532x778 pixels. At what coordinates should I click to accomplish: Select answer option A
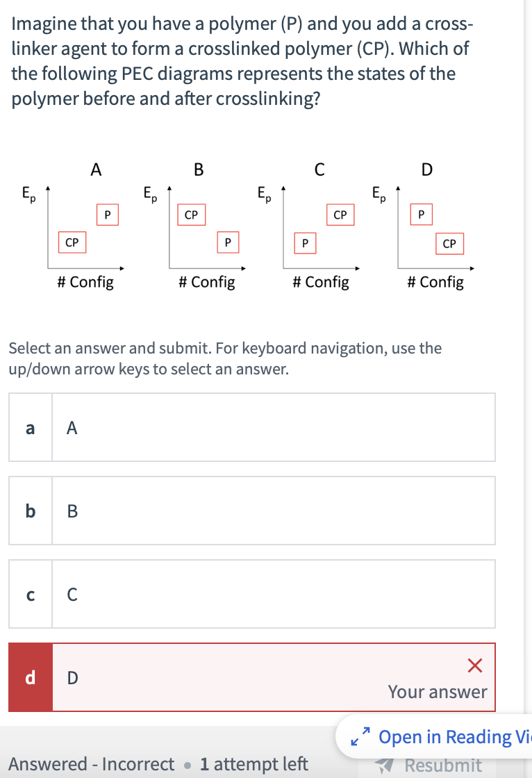(252, 427)
